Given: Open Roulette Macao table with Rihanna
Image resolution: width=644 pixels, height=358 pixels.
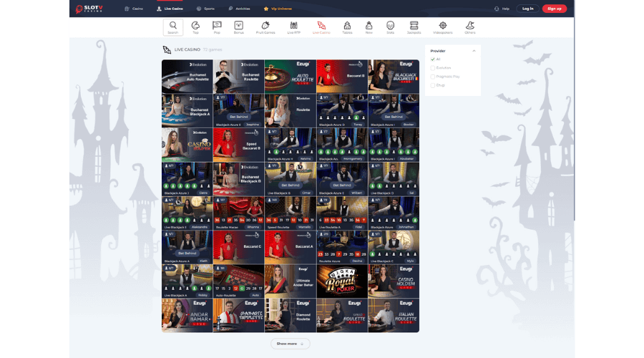Looking at the screenshot, I should pyautogui.click(x=238, y=213).
